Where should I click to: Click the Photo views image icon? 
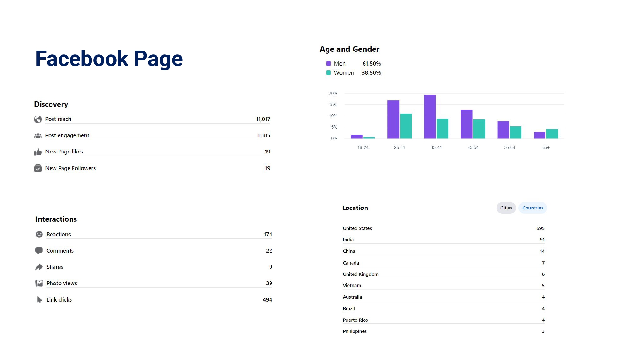point(39,283)
